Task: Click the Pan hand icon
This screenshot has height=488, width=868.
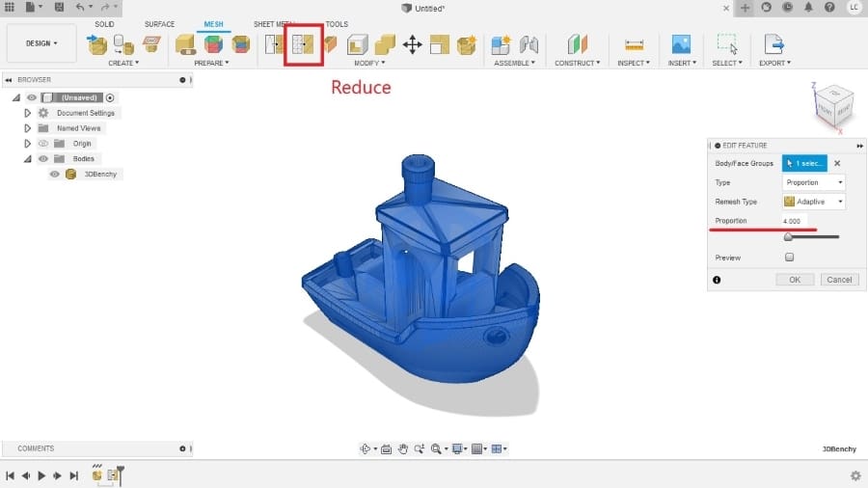Action: pos(402,448)
